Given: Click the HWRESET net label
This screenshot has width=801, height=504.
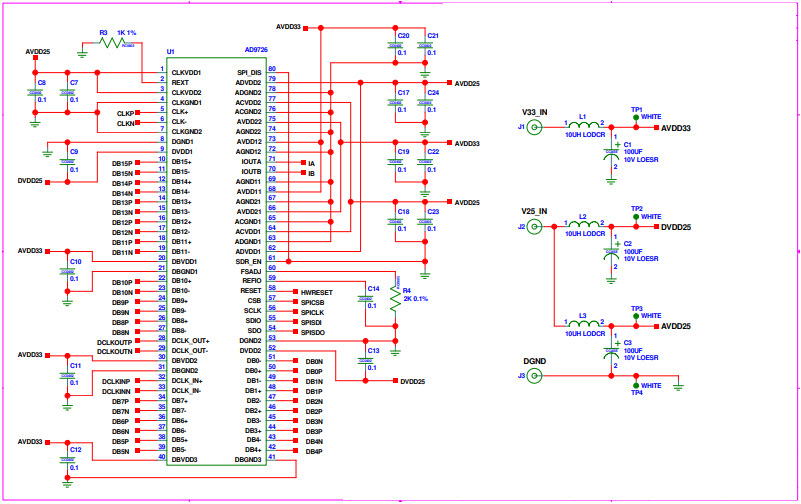Looking at the screenshot, I should point(316,290).
